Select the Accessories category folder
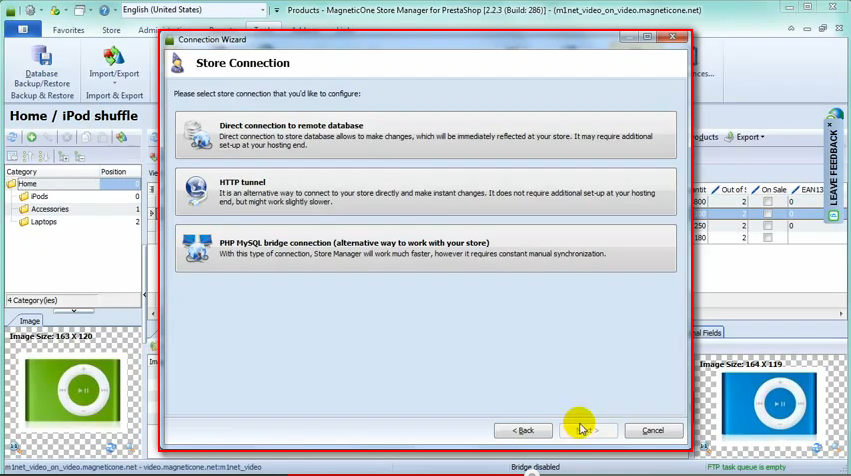 point(49,209)
